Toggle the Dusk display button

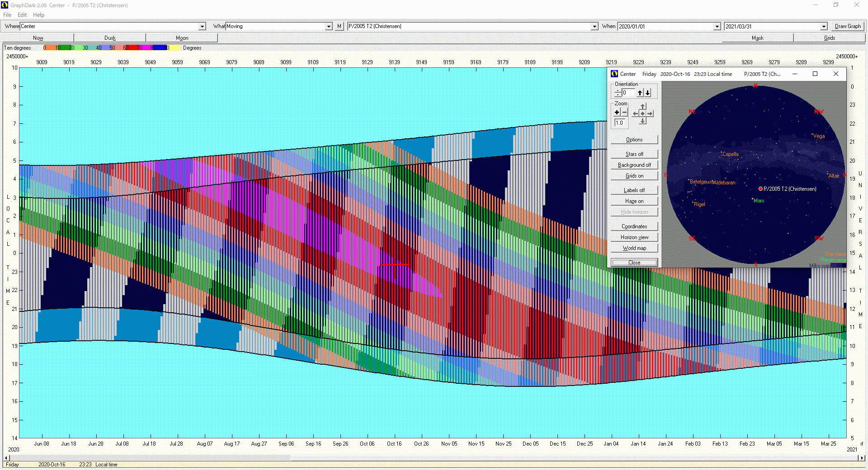(110, 38)
